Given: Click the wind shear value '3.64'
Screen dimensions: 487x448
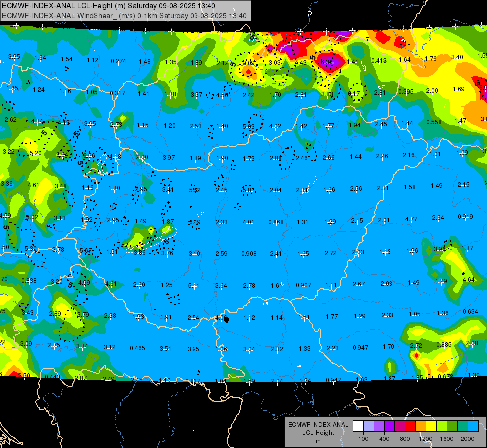Looking at the screenshot, I should pos(221,286).
